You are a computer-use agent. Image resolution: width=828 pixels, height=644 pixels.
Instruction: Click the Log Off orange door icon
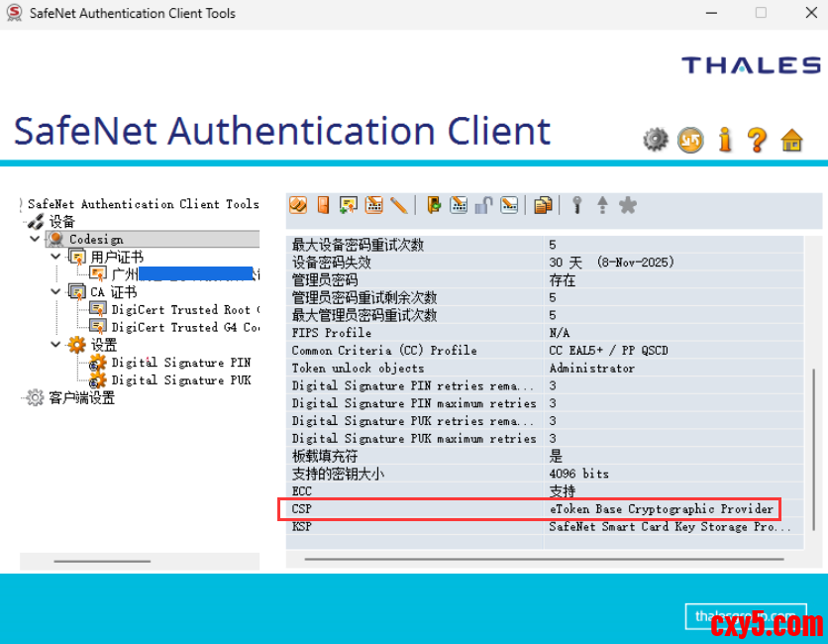tap(323, 205)
